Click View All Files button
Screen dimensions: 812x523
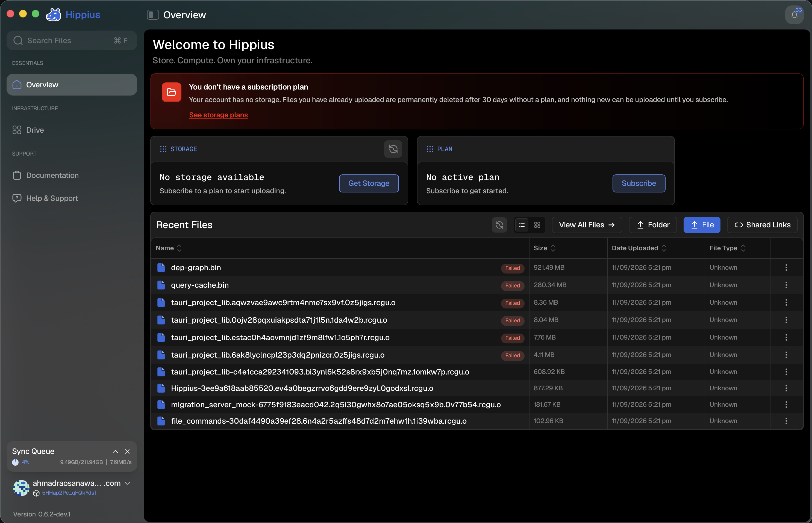[x=587, y=225]
